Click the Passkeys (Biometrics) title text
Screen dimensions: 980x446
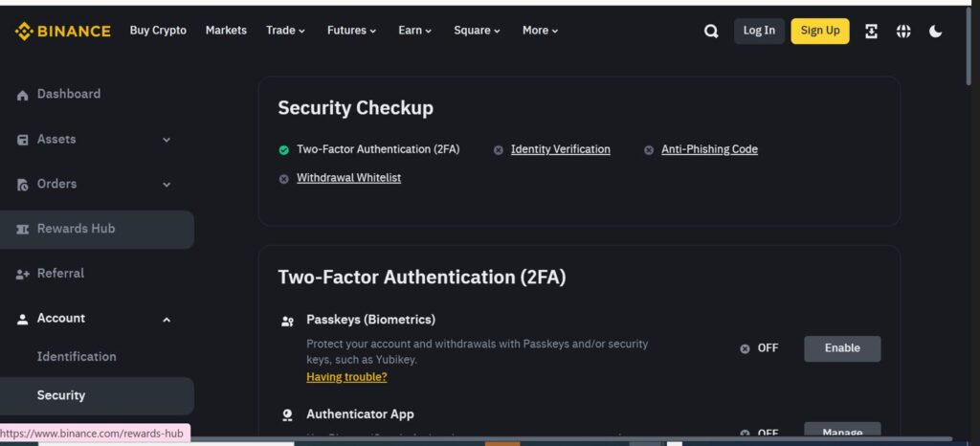click(x=370, y=320)
